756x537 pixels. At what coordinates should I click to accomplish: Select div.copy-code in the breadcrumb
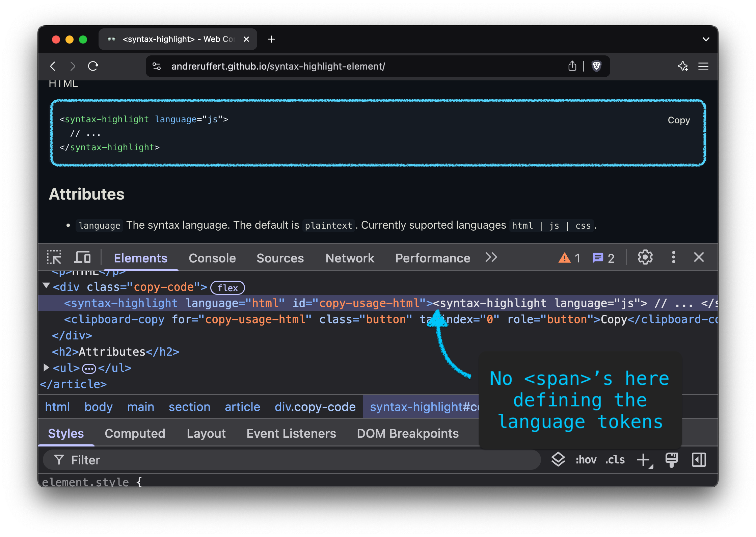click(x=315, y=407)
